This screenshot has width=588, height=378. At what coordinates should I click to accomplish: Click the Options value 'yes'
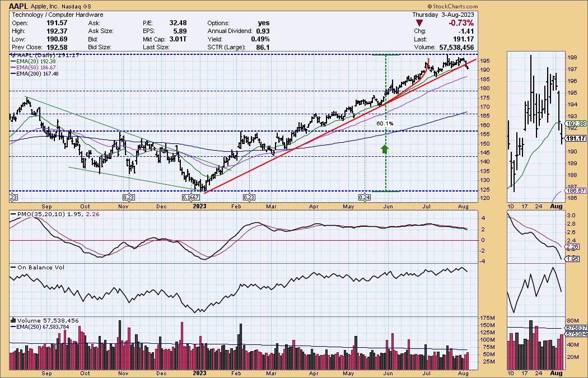pyautogui.click(x=264, y=23)
